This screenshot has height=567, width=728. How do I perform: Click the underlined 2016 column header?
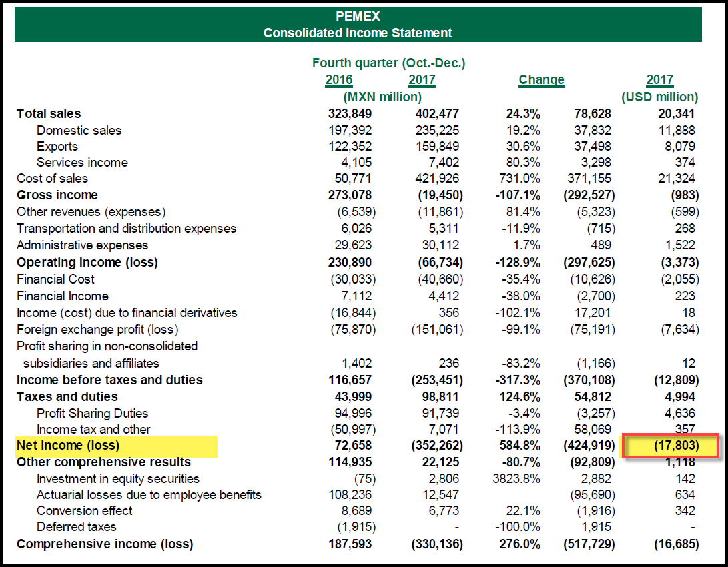[339, 80]
